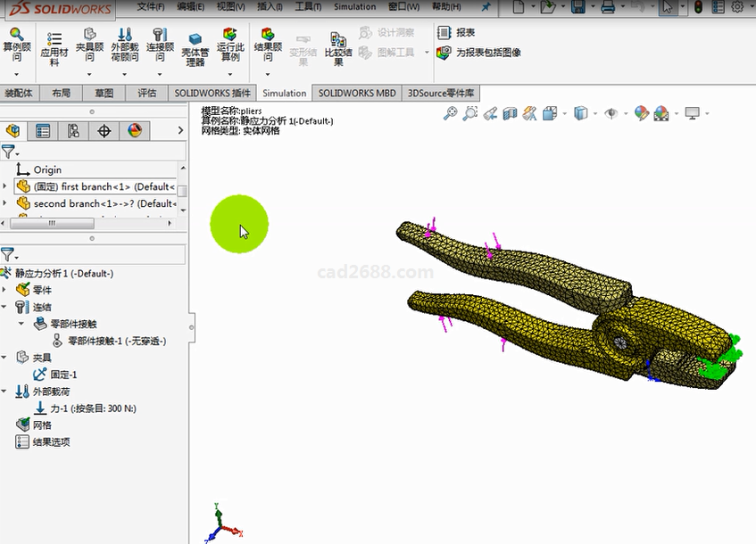Click the 应用材料 (Apply Material) tool
756x544 pixels.
coord(54,50)
